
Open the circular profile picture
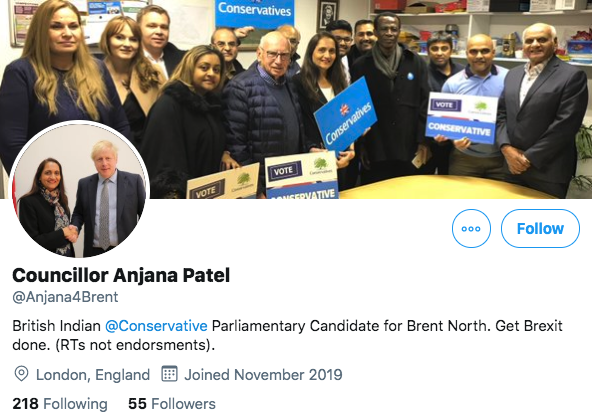[x=80, y=190]
